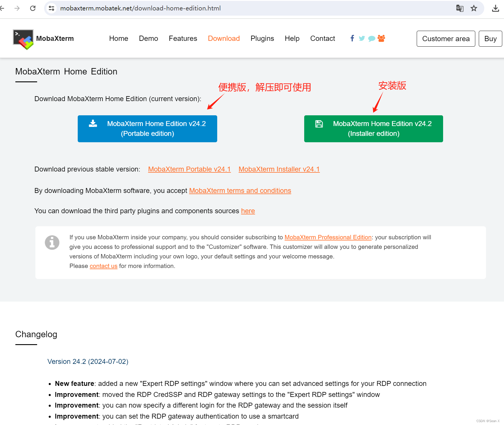Click the 'contact us' link

click(104, 266)
